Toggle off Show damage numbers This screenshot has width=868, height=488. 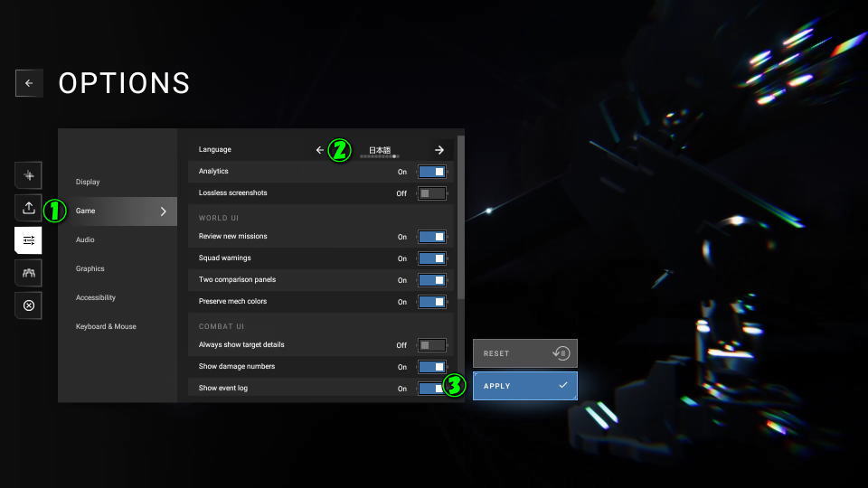pyautogui.click(x=432, y=367)
